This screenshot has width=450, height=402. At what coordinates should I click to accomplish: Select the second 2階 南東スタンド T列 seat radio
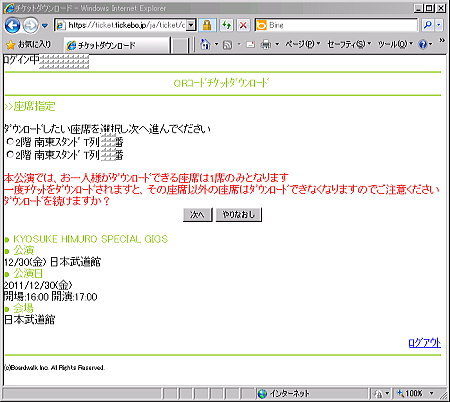pos(10,154)
